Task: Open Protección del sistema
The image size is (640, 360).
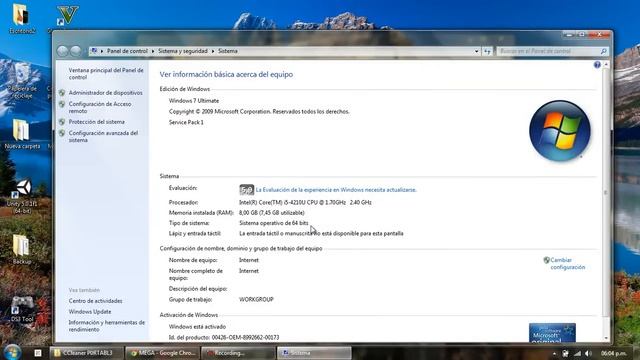Action: [97, 122]
